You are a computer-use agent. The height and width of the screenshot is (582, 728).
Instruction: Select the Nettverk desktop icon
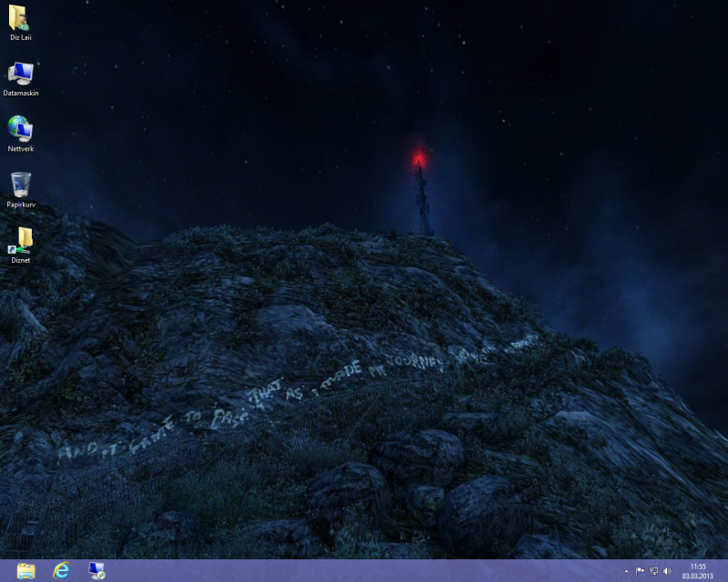pos(20,128)
